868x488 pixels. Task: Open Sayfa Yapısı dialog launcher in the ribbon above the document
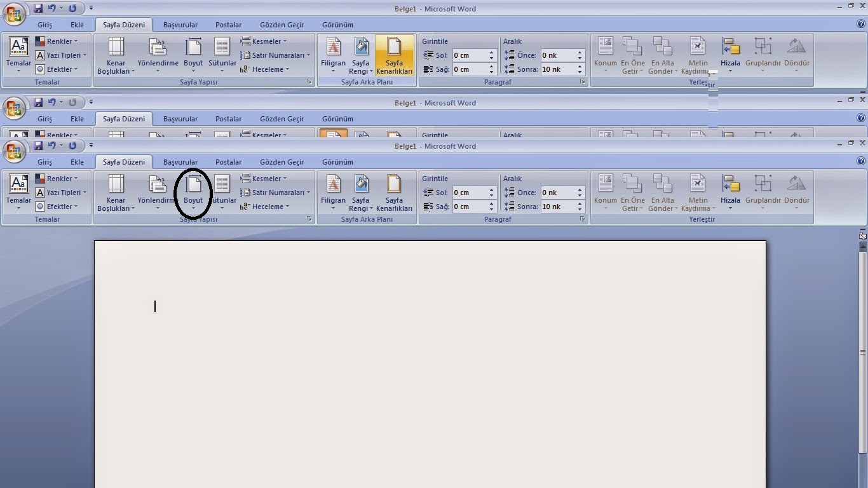click(x=309, y=219)
